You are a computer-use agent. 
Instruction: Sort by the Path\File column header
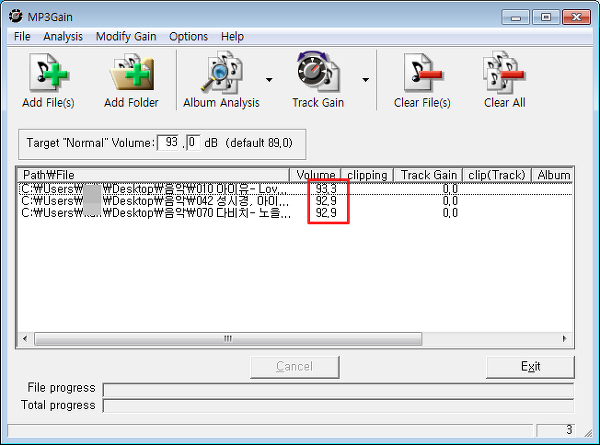[x=153, y=175]
